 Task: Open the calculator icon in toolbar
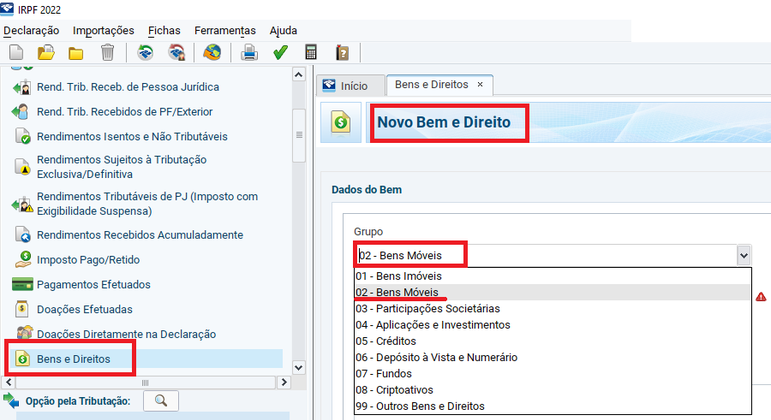pos(311,53)
